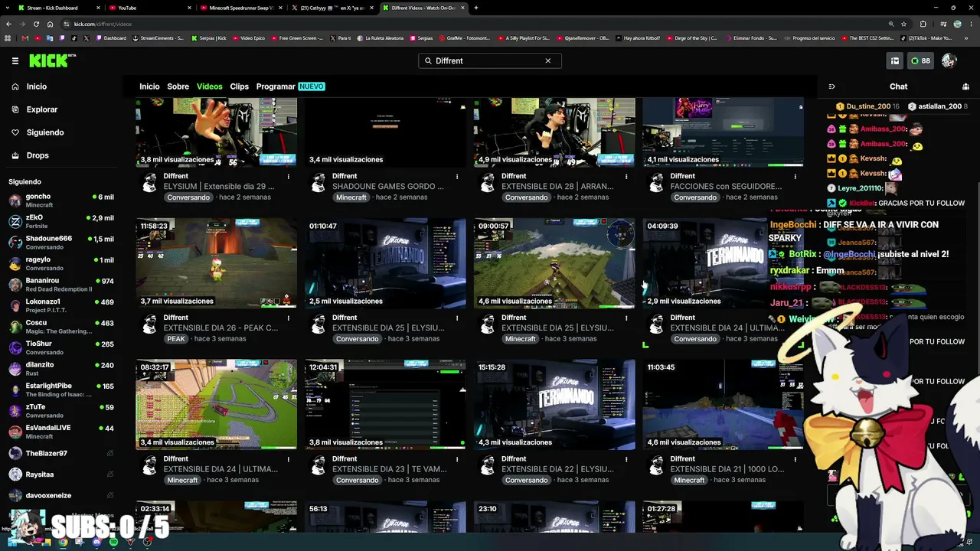
Task: Open the Kick hamburger menu
Action: tap(15, 60)
